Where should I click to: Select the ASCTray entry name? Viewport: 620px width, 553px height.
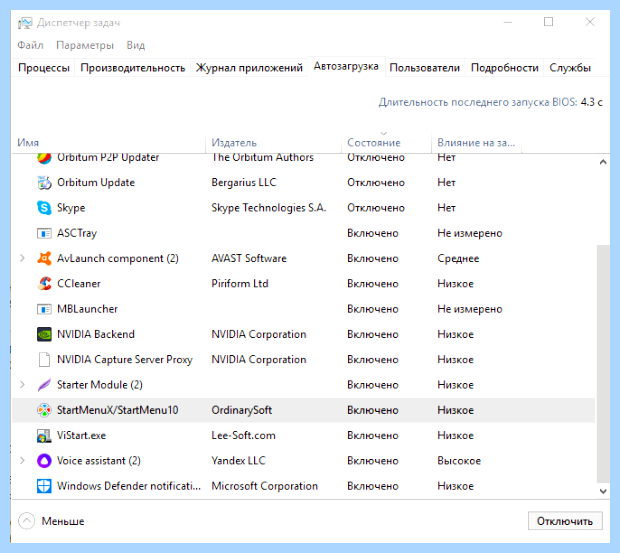point(77,233)
